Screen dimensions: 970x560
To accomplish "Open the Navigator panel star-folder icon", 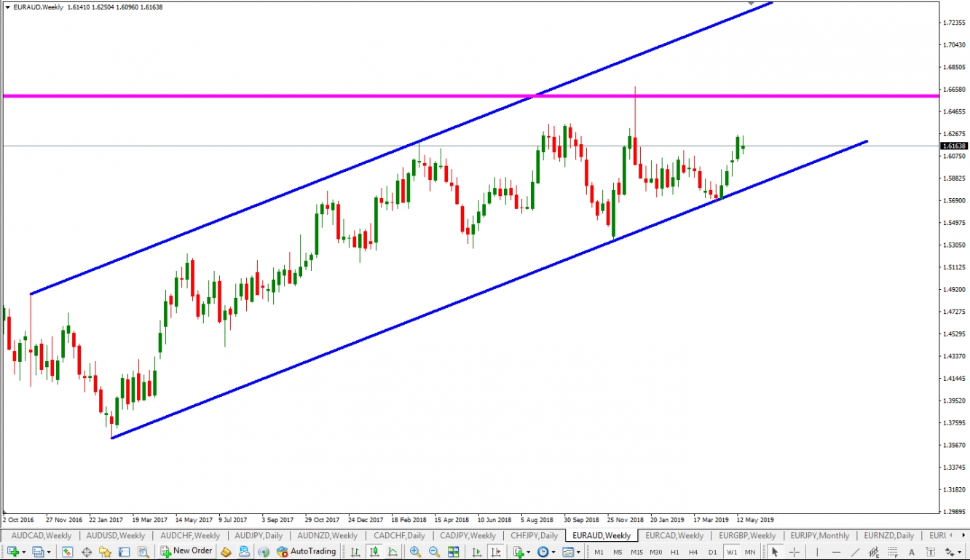I will coord(105,551).
